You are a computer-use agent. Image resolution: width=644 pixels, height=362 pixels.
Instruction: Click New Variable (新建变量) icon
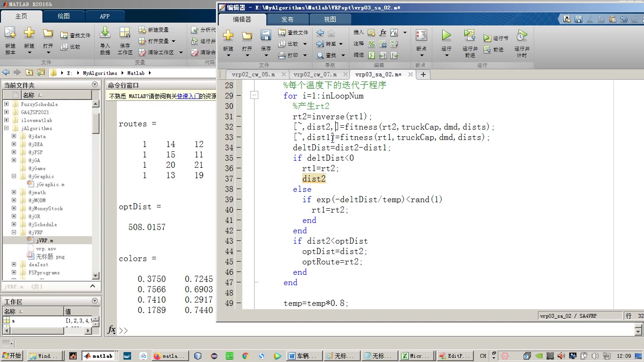(153, 30)
